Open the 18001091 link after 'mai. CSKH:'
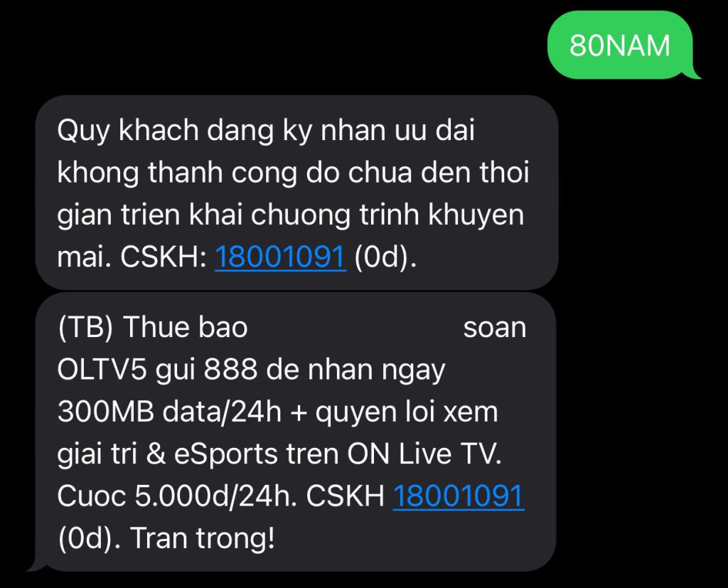This screenshot has width=728, height=588. 280,257
